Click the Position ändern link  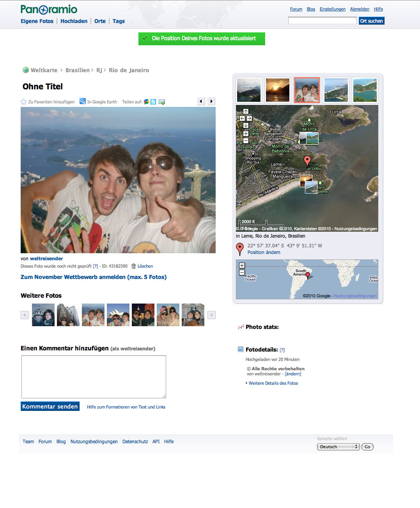click(x=264, y=252)
